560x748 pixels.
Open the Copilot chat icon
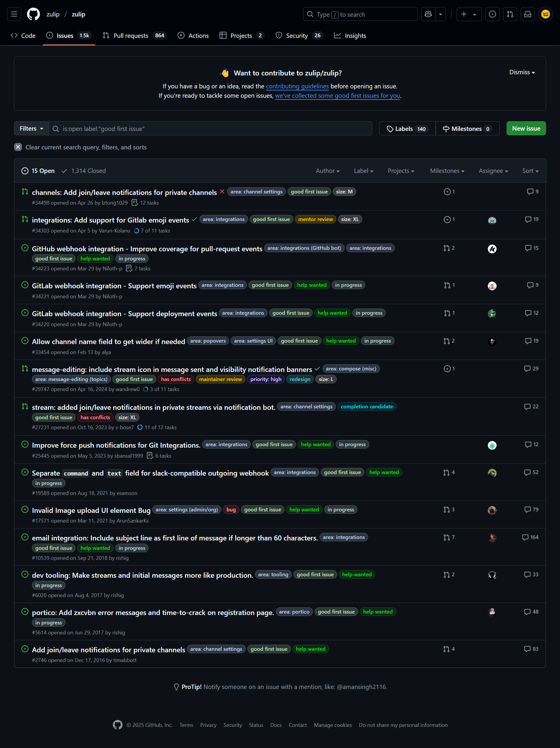click(x=428, y=14)
